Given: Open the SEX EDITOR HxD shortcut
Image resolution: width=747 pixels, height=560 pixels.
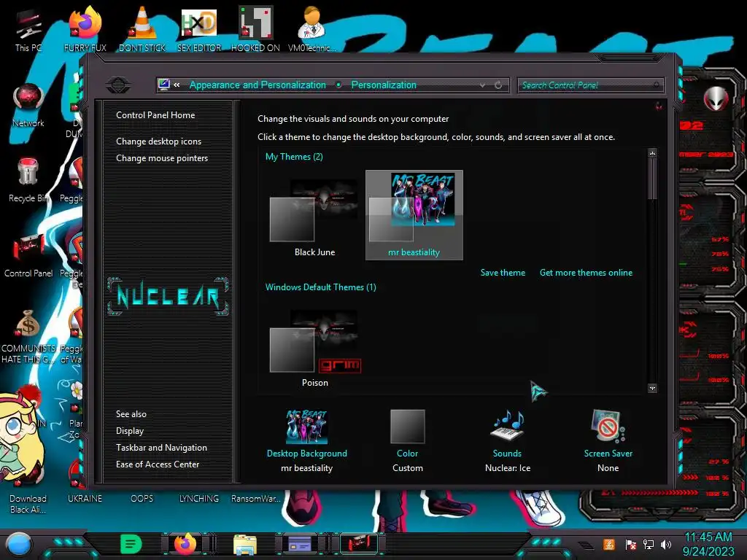Looking at the screenshot, I should point(198,29).
